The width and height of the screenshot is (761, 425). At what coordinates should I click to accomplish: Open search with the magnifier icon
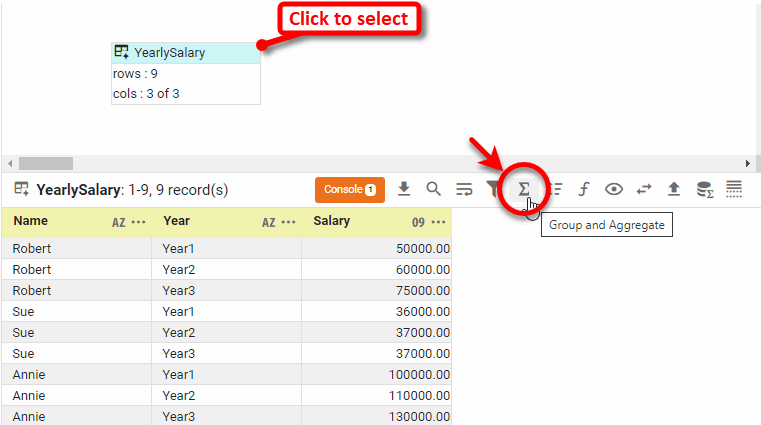click(x=433, y=189)
